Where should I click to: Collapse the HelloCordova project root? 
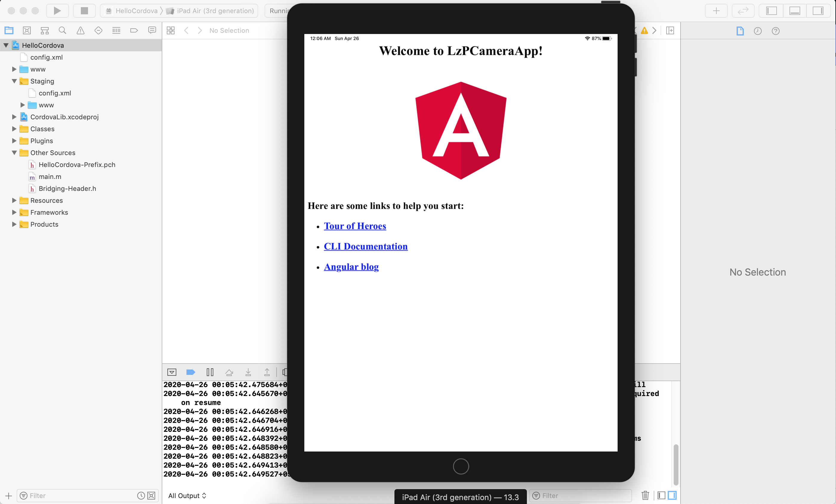[6, 45]
